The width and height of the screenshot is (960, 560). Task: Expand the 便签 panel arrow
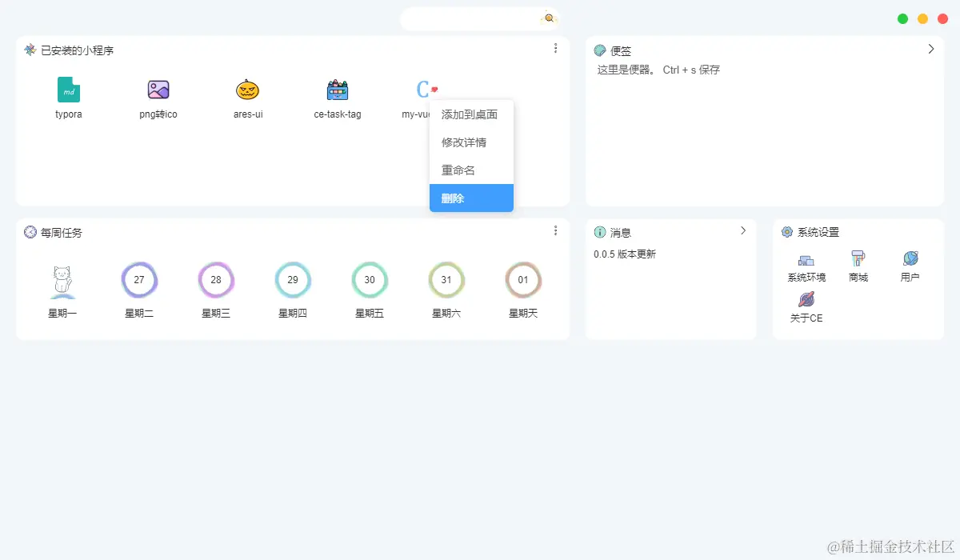[x=931, y=49]
